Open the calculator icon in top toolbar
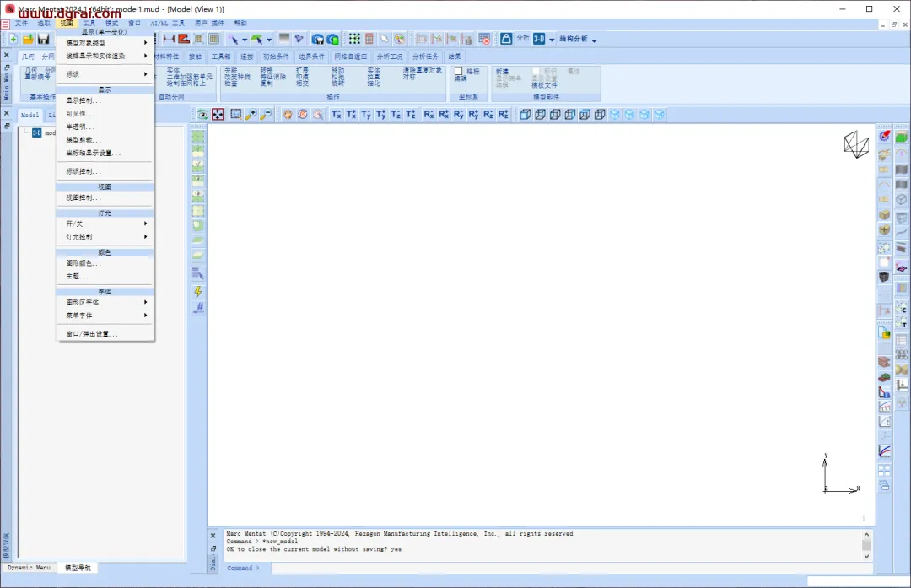 (x=369, y=39)
